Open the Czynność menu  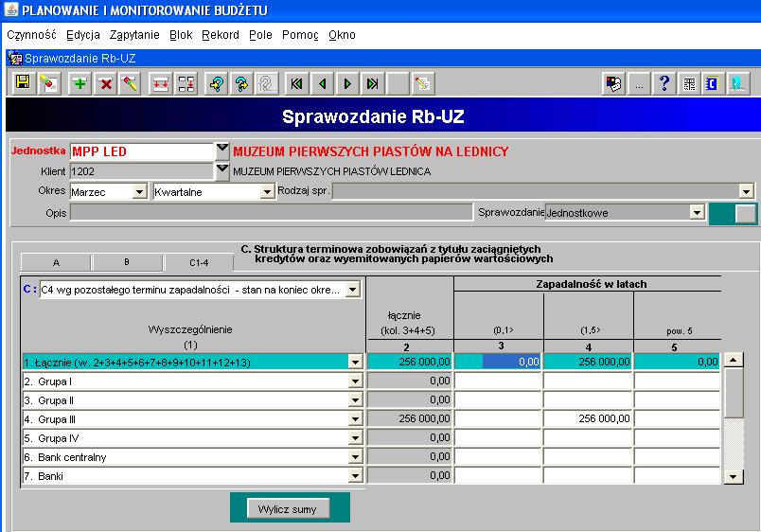tap(31, 35)
